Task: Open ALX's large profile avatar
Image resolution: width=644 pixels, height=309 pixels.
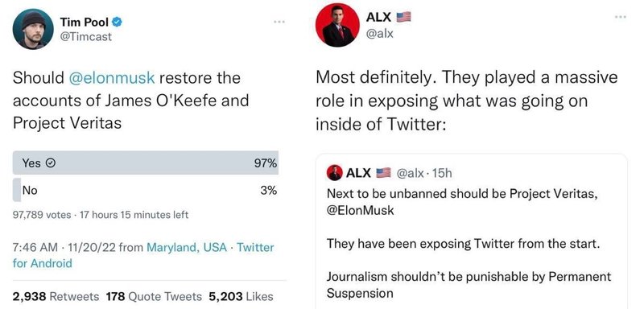Action: pos(337,25)
